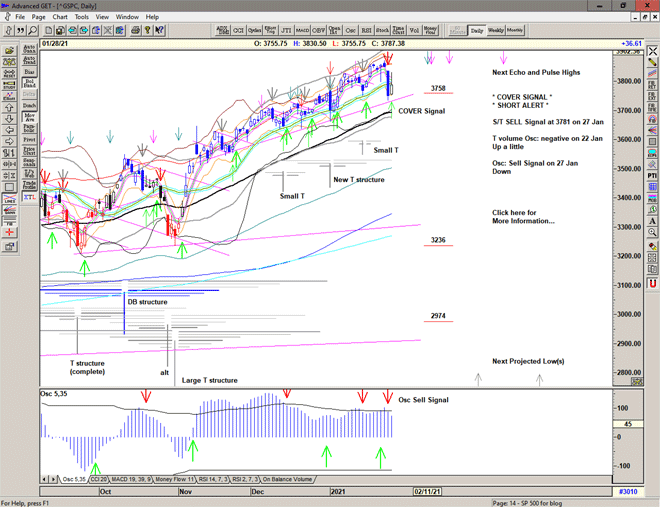Viewport: 660px width, 507px height.
Task: Open the Page menu dropdown
Action: pos(38,17)
